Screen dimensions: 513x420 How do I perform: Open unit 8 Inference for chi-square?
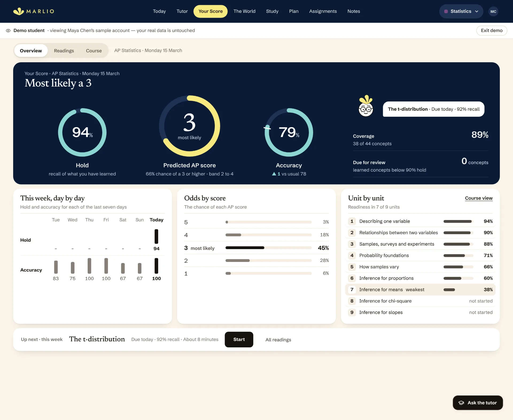coord(420,301)
